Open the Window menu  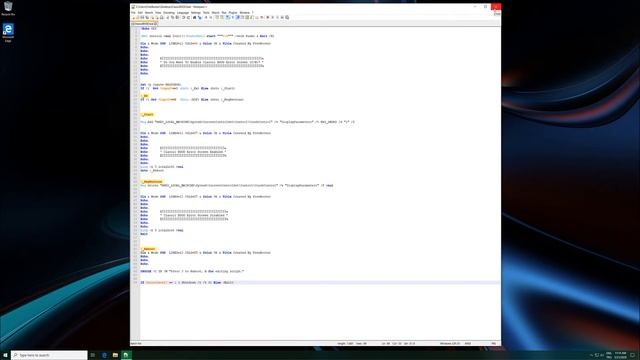(244, 13)
